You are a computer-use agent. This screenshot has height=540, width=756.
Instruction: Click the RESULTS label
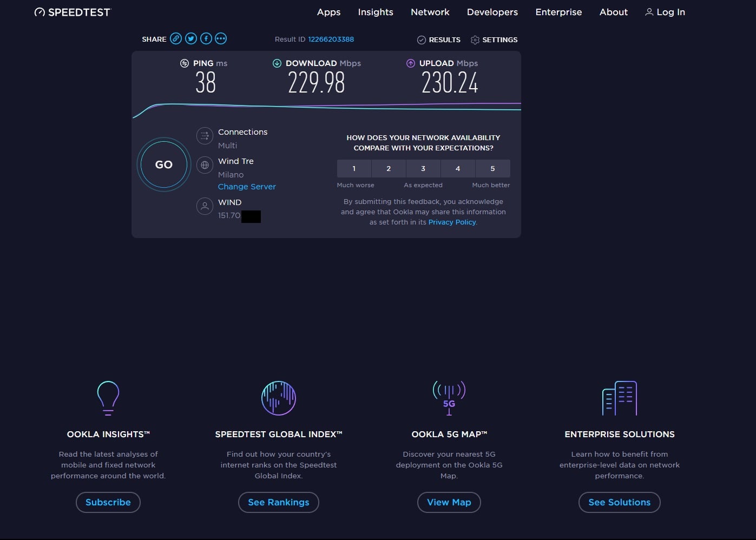pyautogui.click(x=445, y=40)
